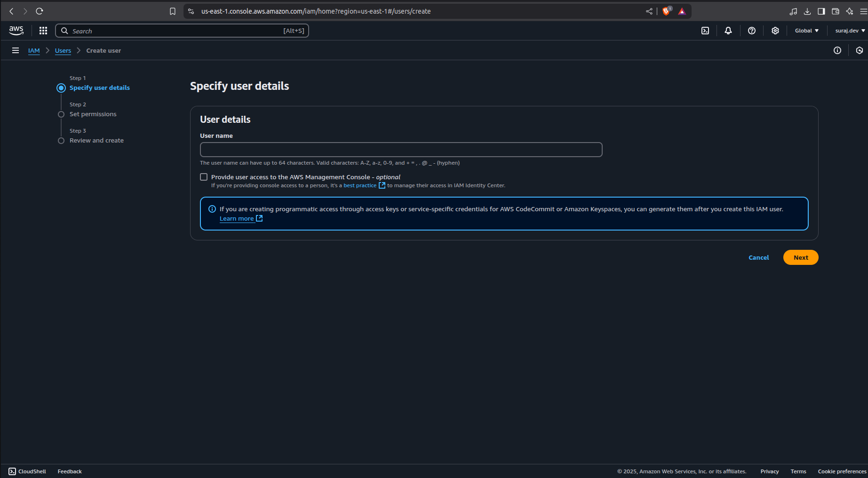Open the console settings gear
The width and height of the screenshot is (868, 478).
click(x=775, y=31)
